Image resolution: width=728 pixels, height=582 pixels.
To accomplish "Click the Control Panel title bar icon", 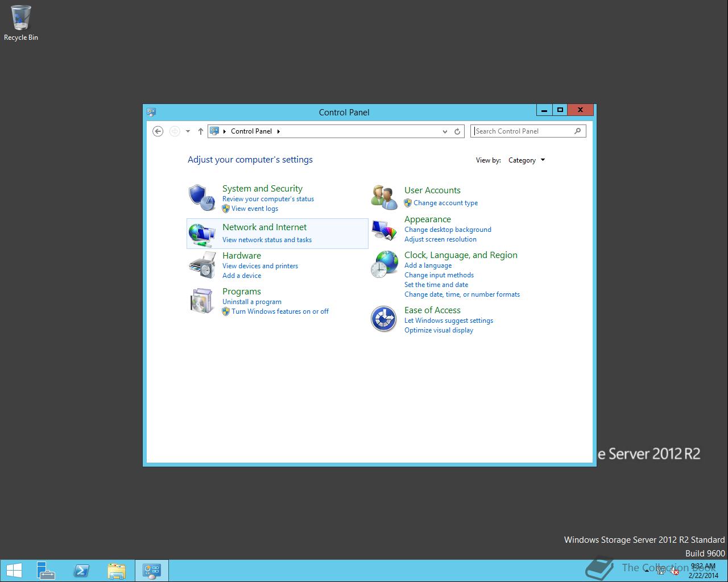I will click(x=151, y=112).
